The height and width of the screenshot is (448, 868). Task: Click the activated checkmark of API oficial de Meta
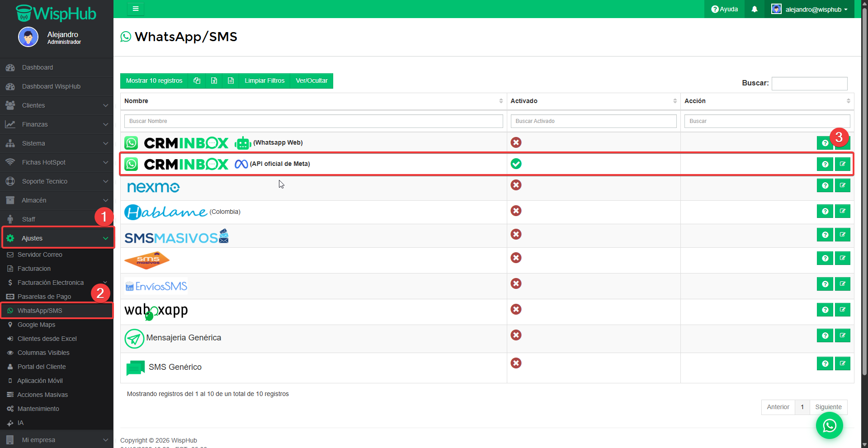[516, 164]
